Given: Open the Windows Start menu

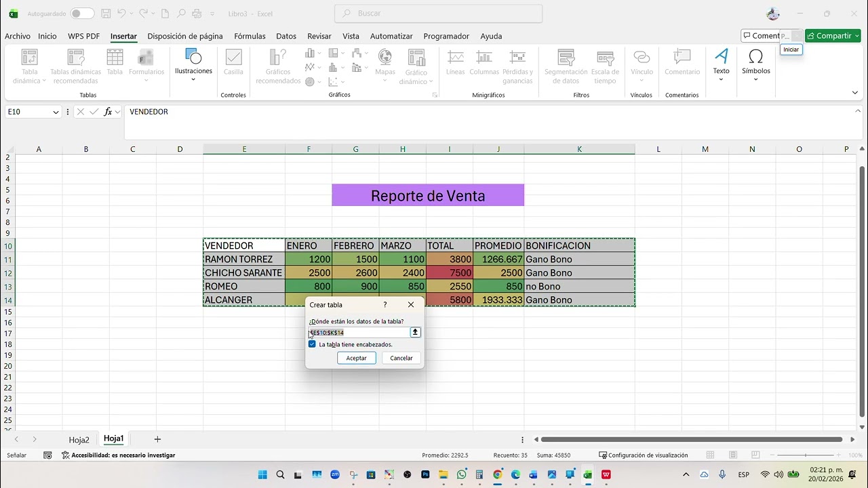Looking at the screenshot, I should click(x=262, y=474).
